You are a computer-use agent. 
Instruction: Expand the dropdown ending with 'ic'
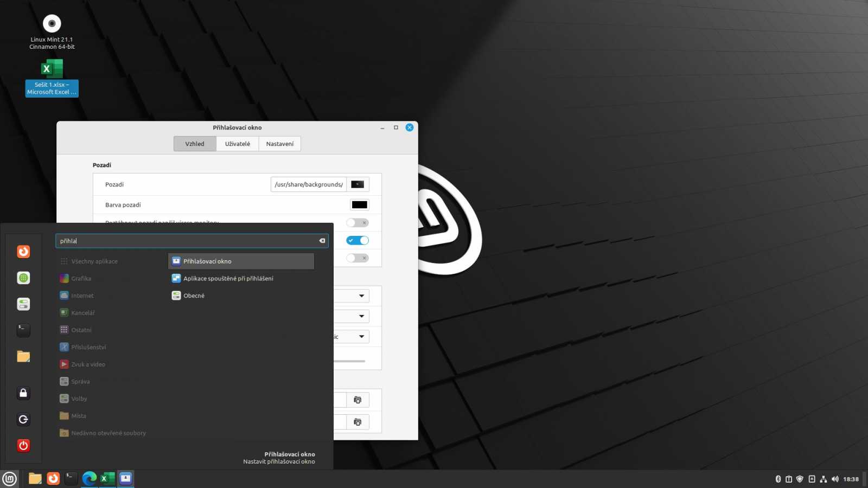(352, 337)
